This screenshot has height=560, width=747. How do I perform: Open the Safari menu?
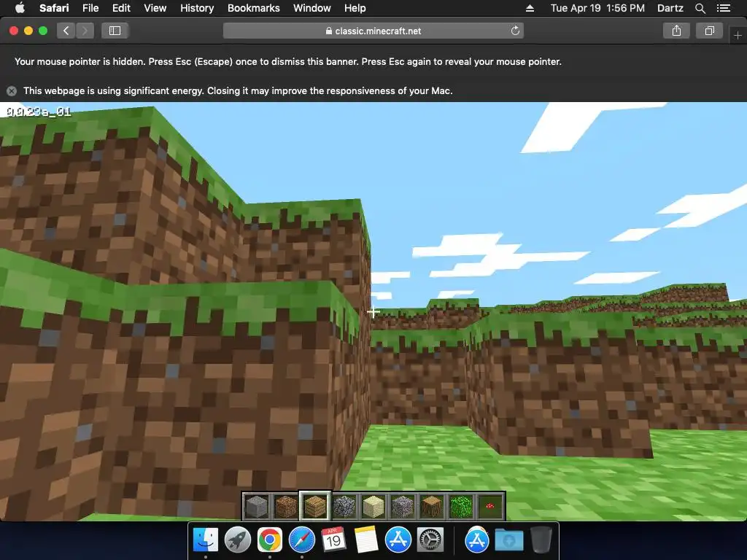pos(54,8)
